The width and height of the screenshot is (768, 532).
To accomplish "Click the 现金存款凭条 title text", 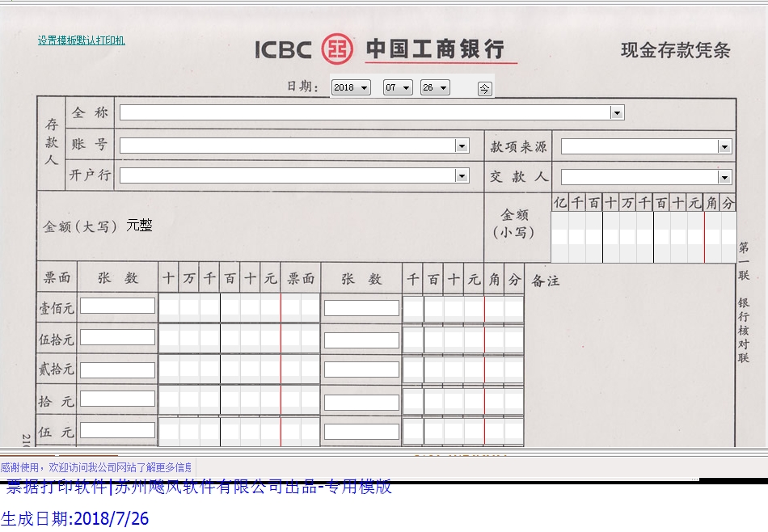I will (x=675, y=50).
